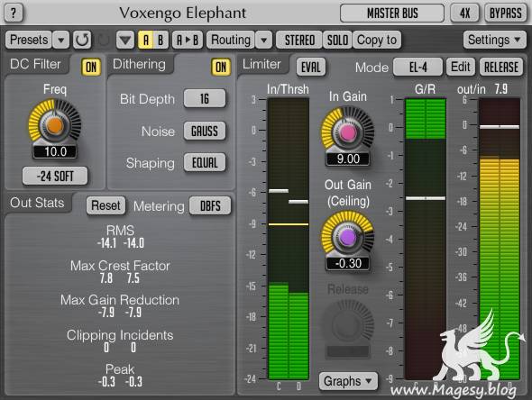
Task: Change the Bit Depth 16 selector
Action: (x=205, y=98)
